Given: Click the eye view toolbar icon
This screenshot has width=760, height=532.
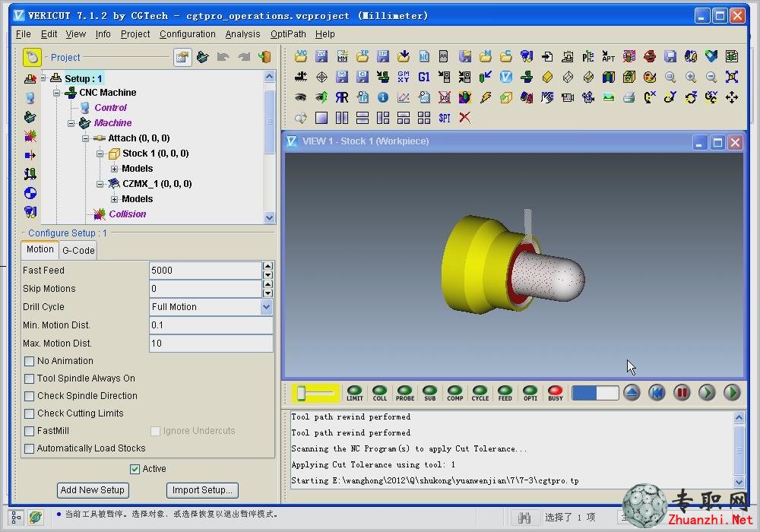Looking at the screenshot, I should 300,97.
